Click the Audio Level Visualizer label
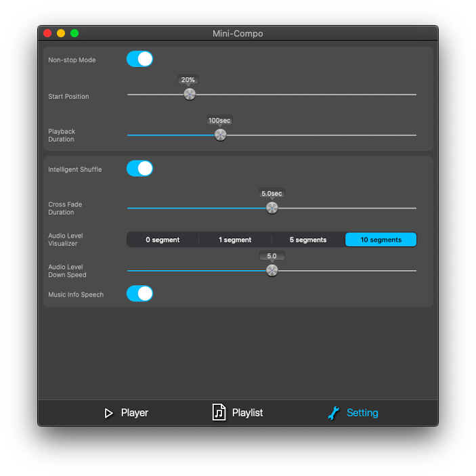The image size is (476, 476). point(66,240)
